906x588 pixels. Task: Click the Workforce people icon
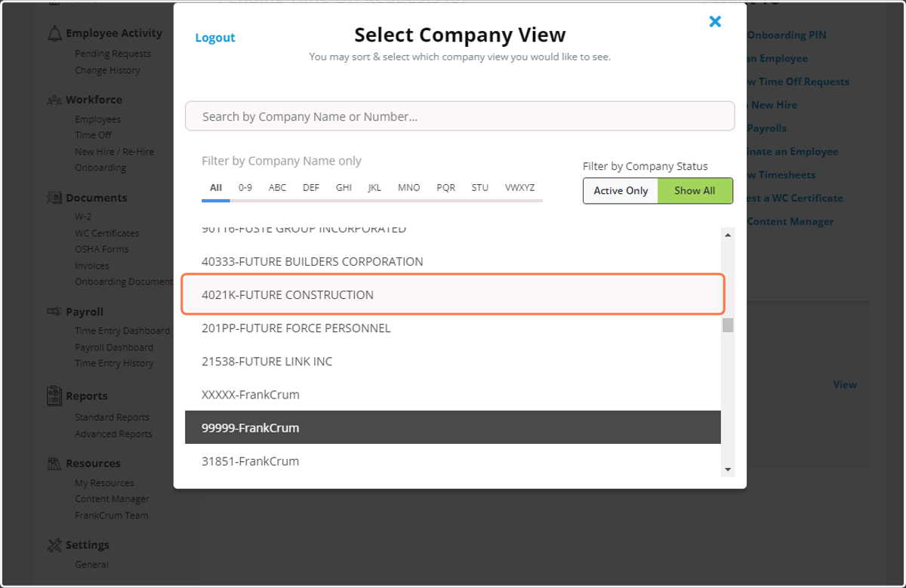54,100
